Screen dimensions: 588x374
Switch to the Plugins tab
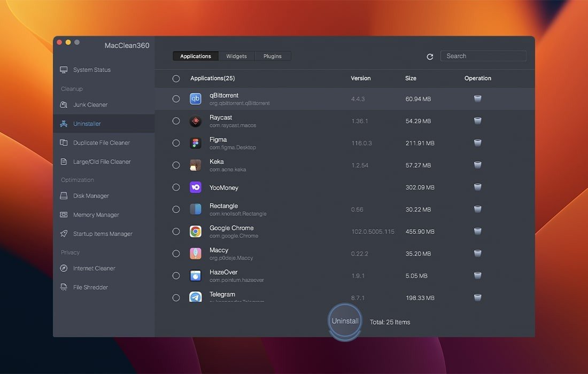coord(272,56)
